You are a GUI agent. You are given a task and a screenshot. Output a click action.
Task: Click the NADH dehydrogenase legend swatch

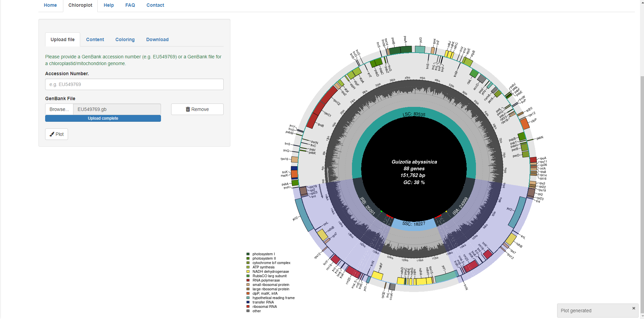coord(248,271)
